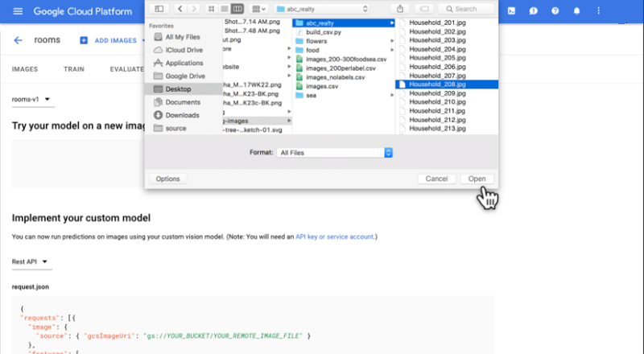
Task: Switch file dialog to list view
Action: coord(224,8)
